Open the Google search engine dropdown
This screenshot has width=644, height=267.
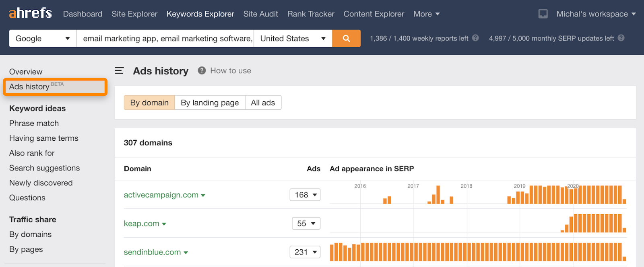[43, 39]
